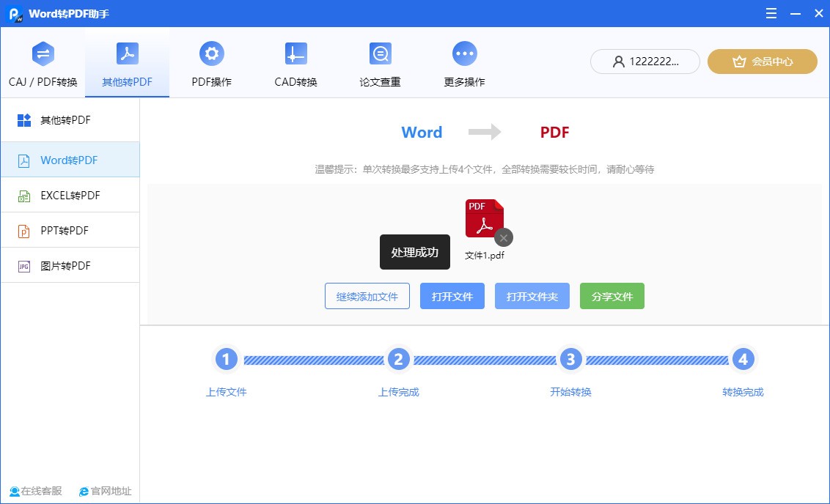This screenshot has height=504, width=830.
Task: Open the hamburger menu top right
Action: 771,13
